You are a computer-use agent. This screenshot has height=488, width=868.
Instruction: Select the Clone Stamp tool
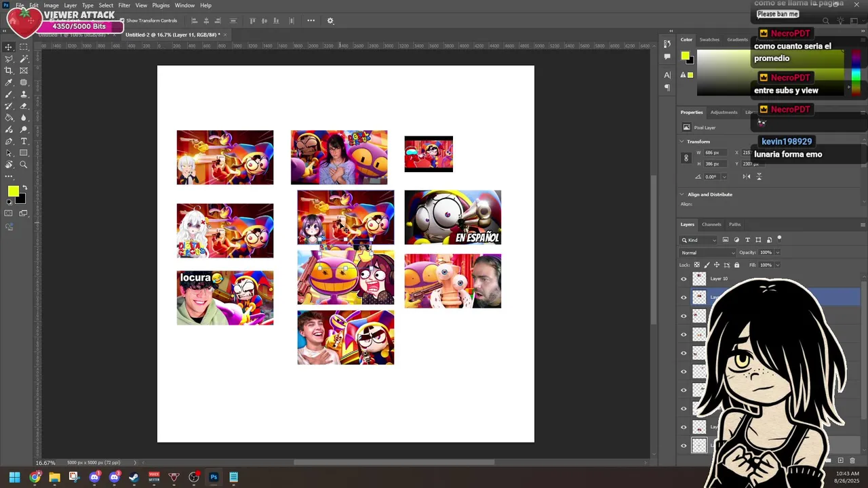24,94
